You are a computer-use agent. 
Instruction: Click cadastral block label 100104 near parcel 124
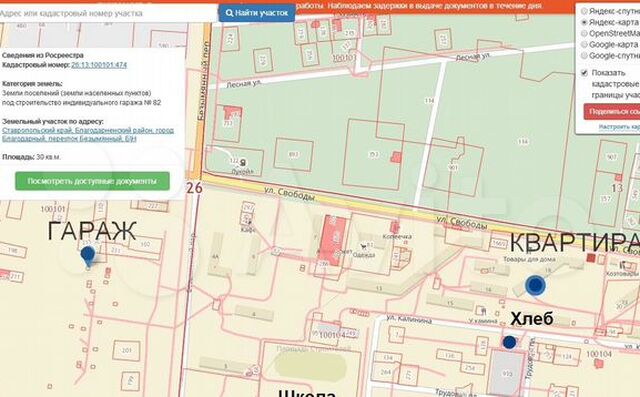click(598, 354)
